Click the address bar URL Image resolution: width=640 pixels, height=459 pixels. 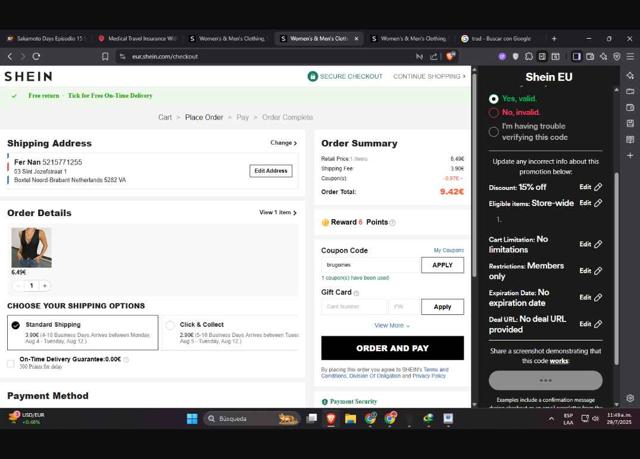tap(165, 56)
